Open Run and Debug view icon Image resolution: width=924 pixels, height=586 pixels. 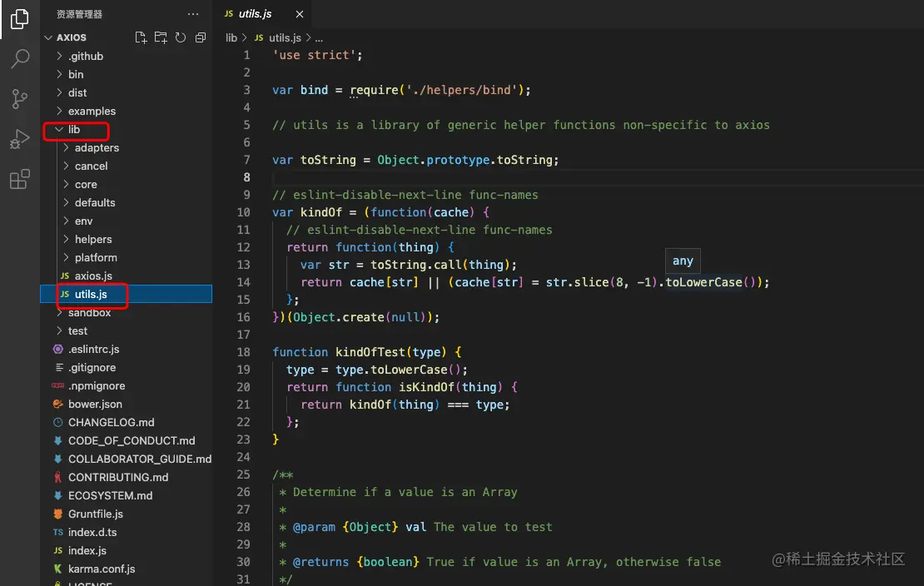pos(19,139)
